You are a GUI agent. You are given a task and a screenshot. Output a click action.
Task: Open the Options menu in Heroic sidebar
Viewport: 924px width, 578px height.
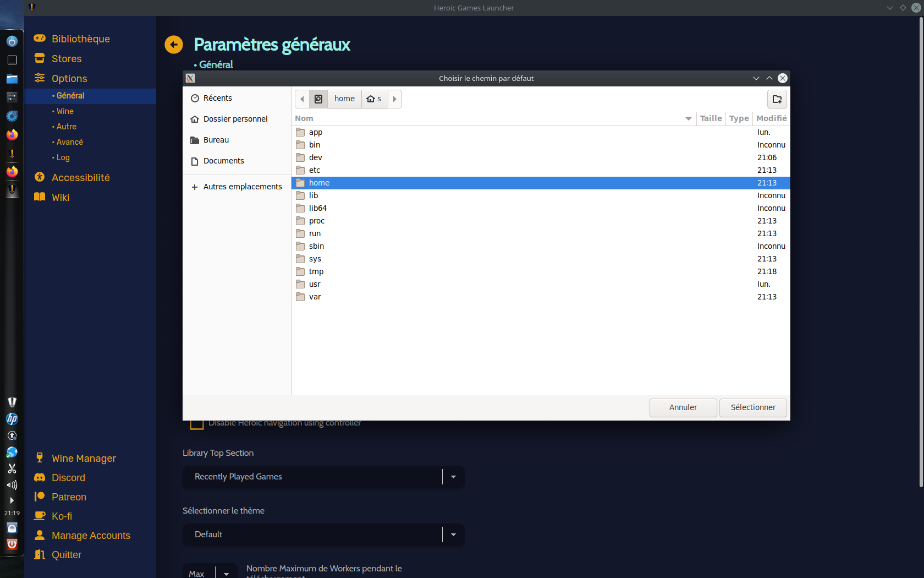[61, 79]
